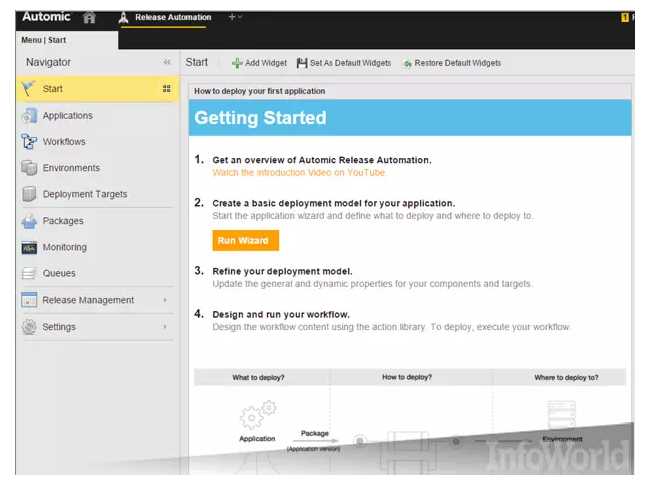
Task: Open Settings in the Navigator
Action: click(x=59, y=327)
